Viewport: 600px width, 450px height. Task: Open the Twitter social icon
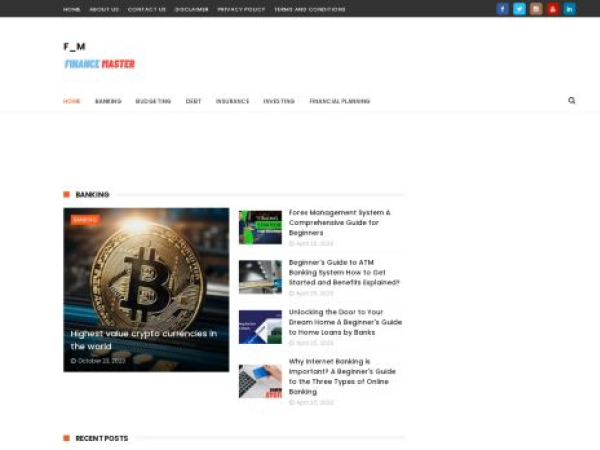pyautogui.click(x=519, y=9)
